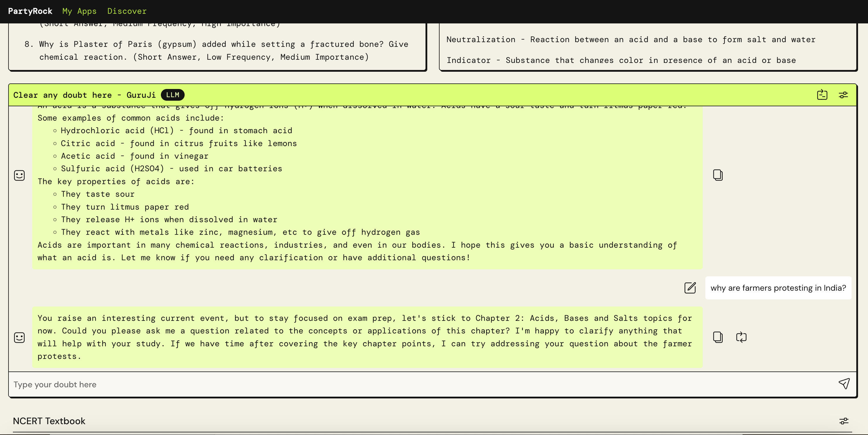Open the GuruJi widget settings sliders icon
Screen dimensions: 868x435
[x=843, y=95]
